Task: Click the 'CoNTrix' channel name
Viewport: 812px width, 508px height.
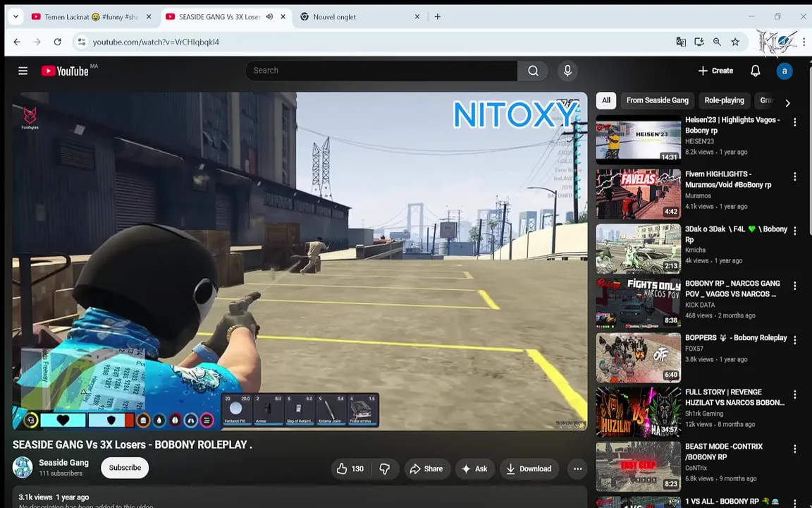Action: click(x=696, y=468)
